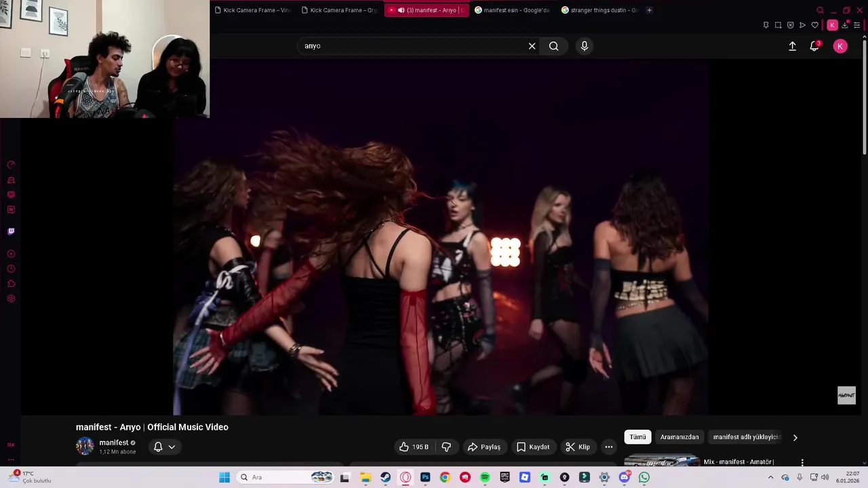Open Discord from the taskbar
Image resolution: width=868 pixels, height=488 pixels.
625,477
